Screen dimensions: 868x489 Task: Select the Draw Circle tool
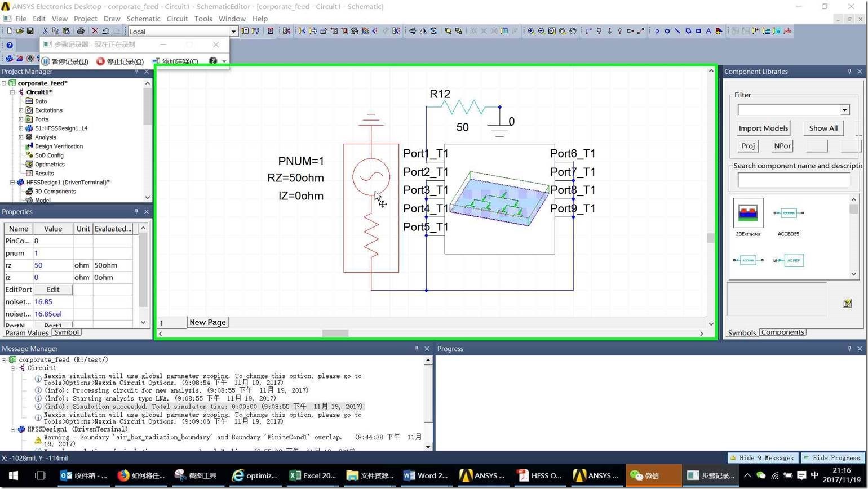pyautogui.click(x=667, y=31)
